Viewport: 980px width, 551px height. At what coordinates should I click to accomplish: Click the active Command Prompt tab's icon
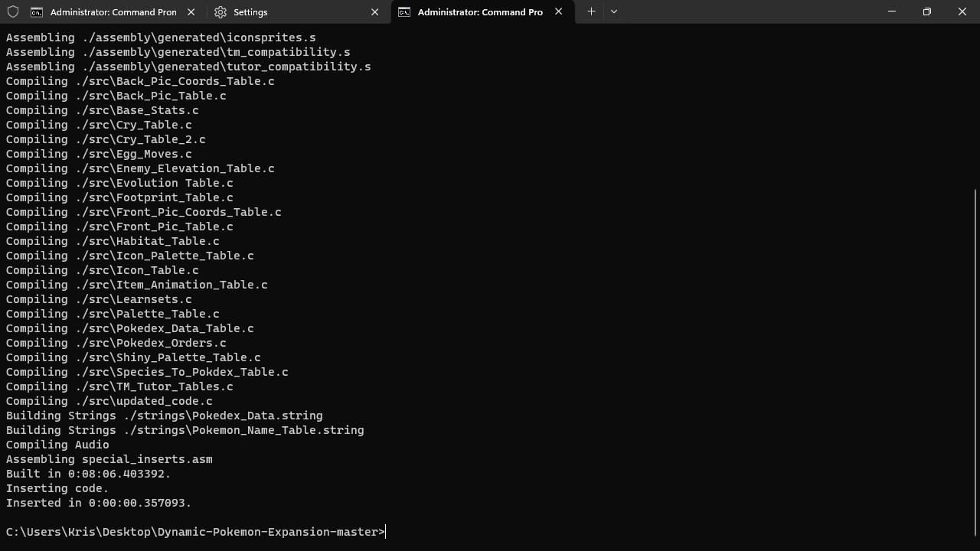point(404,12)
